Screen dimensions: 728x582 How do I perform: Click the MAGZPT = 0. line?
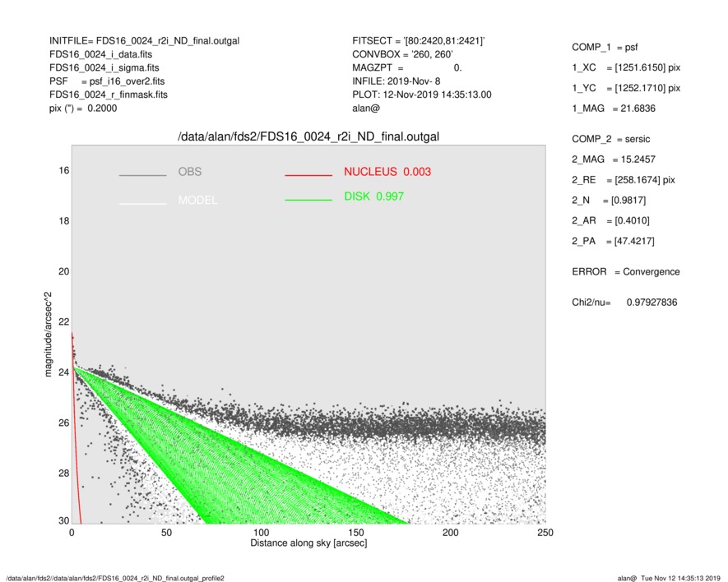pos(406,67)
